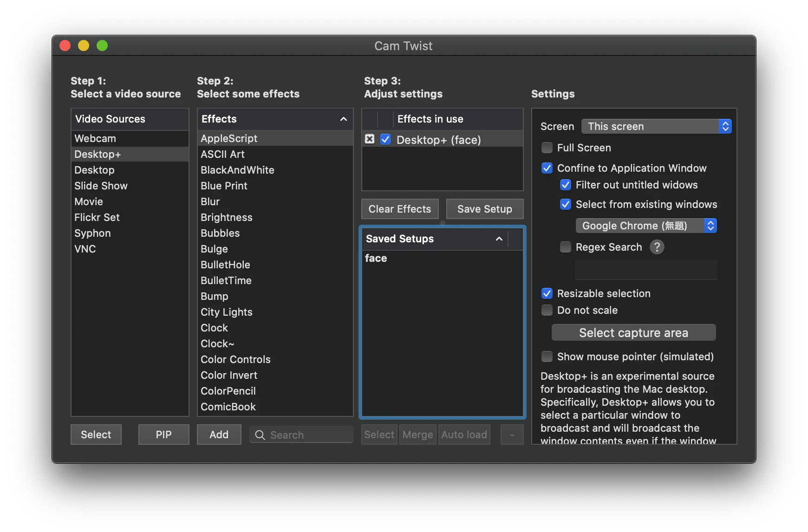Click the Video Sources column header
Screen dimensions: 808x532
point(130,119)
